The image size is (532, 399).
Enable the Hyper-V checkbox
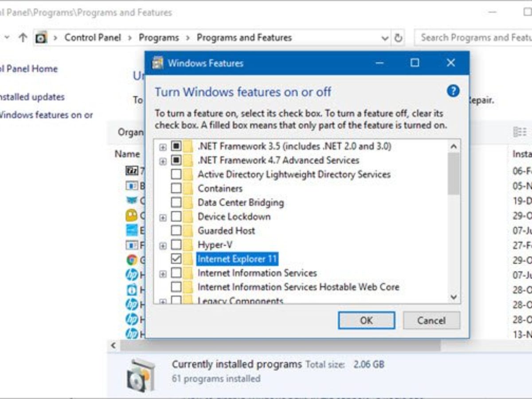[176, 245]
